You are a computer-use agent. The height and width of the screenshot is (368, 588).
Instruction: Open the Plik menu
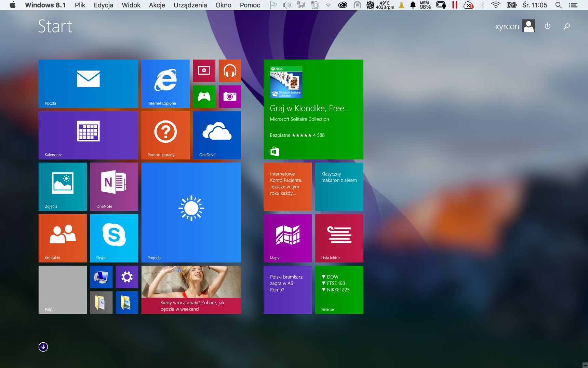tap(80, 5)
